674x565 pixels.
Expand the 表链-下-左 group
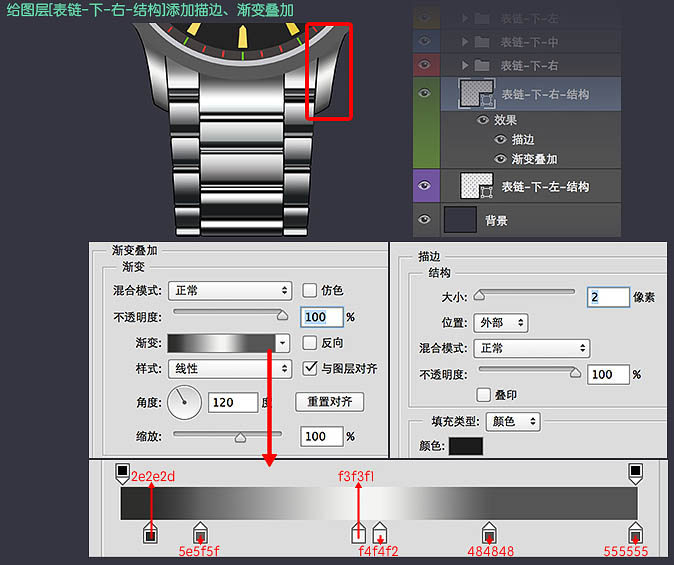click(x=465, y=18)
